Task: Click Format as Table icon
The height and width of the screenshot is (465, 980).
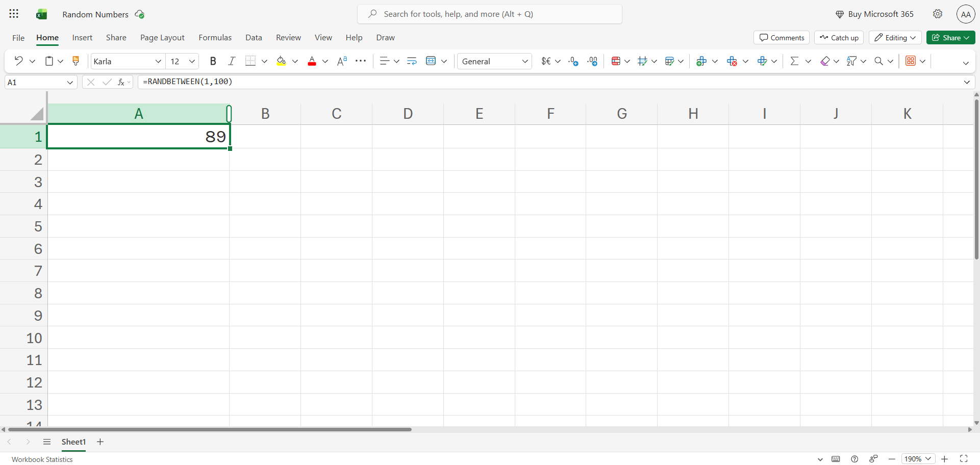Action: [670, 61]
